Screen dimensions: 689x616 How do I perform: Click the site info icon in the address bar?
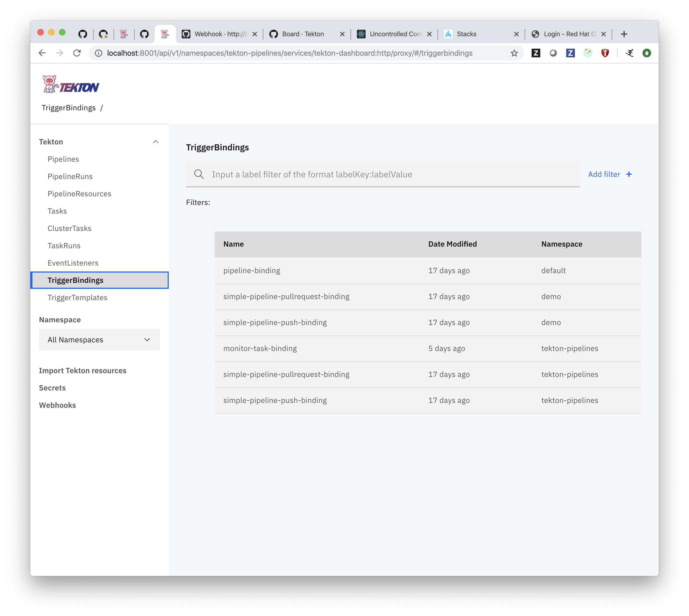[x=98, y=53]
